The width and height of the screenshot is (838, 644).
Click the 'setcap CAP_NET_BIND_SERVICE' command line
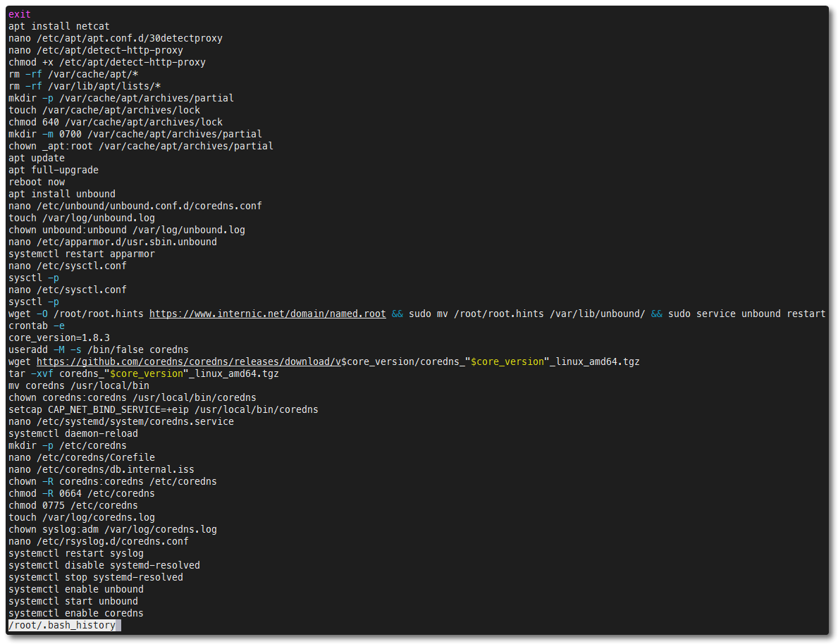tap(164, 409)
